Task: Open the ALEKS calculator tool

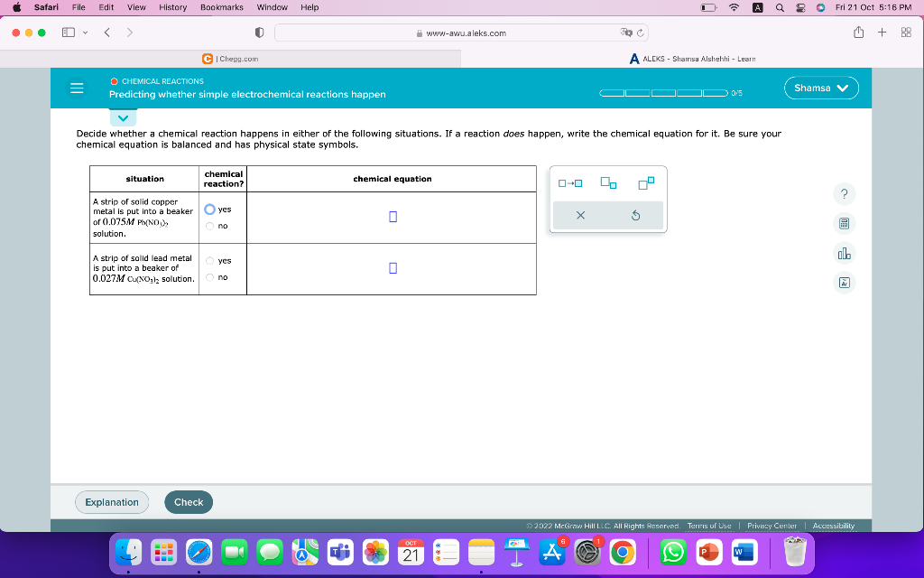Action: point(844,224)
